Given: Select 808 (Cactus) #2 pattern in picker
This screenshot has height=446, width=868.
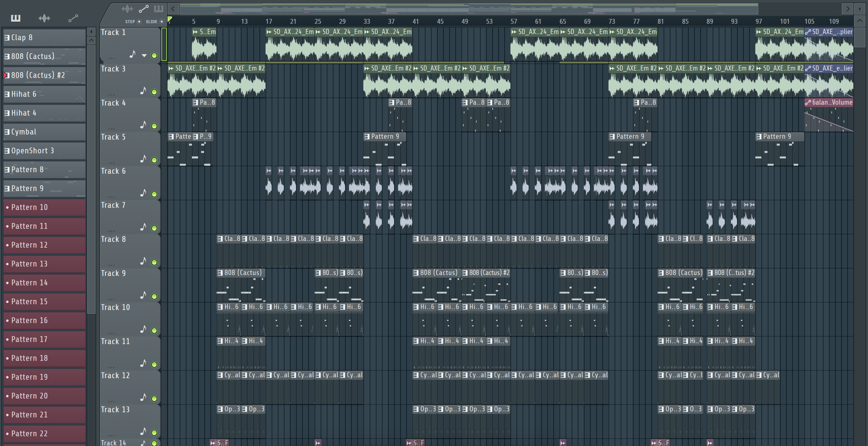Looking at the screenshot, I should point(44,75).
